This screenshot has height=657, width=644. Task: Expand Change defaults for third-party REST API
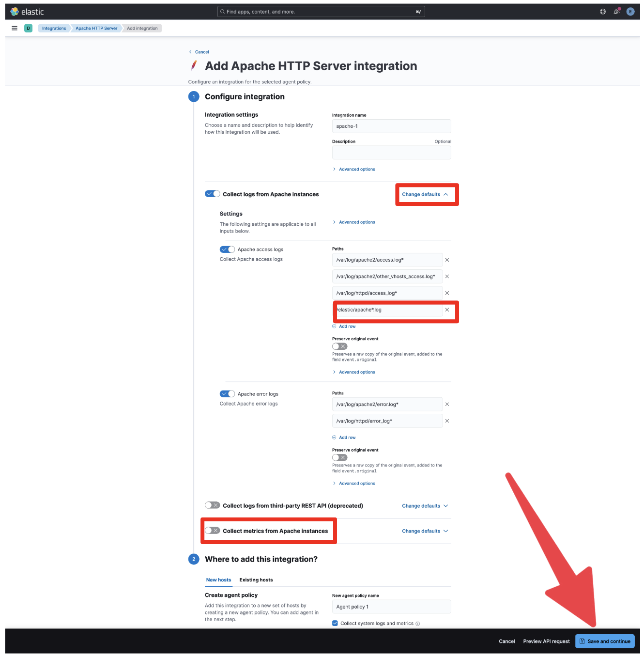425,506
